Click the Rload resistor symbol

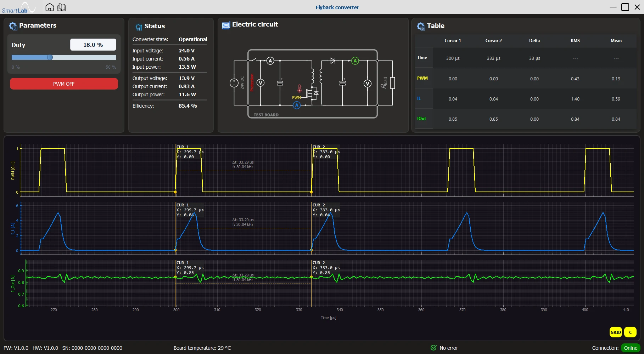tap(392, 83)
